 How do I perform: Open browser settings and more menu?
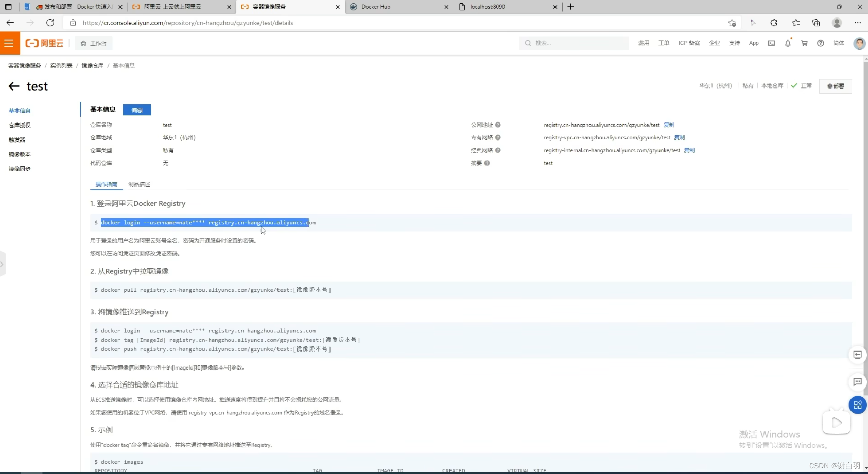[857, 23]
